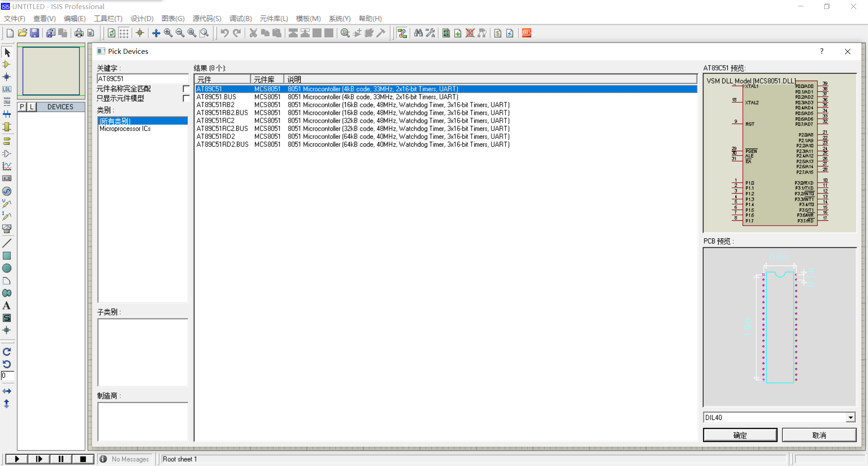
Task: Click the P pick-devices button
Action: coord(22,107)
